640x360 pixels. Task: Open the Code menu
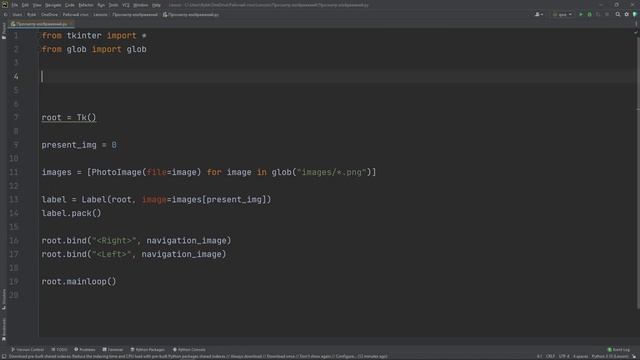70,5
